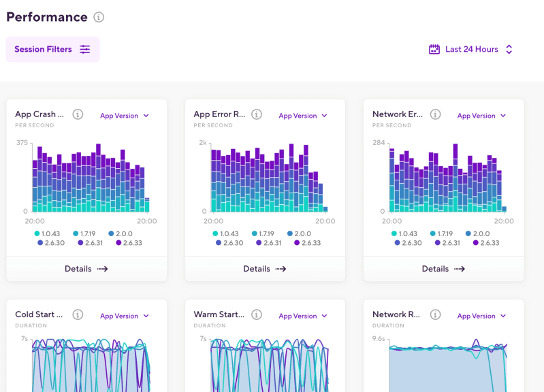Click the calendar icon next to Last 24 Hours
The width and height of the screenshot is (544, 392).
(434, 50)
